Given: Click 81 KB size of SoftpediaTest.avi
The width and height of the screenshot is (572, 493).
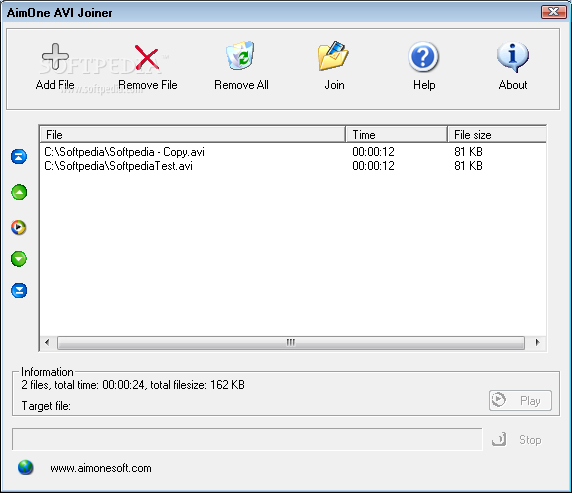Looking at the screenshot, I should pos(468,166).
